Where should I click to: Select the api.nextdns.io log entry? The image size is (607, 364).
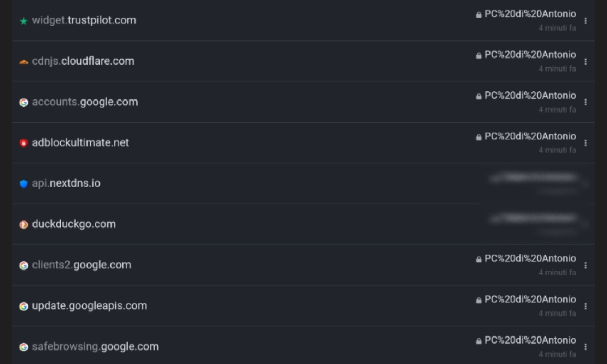[66, 183]
